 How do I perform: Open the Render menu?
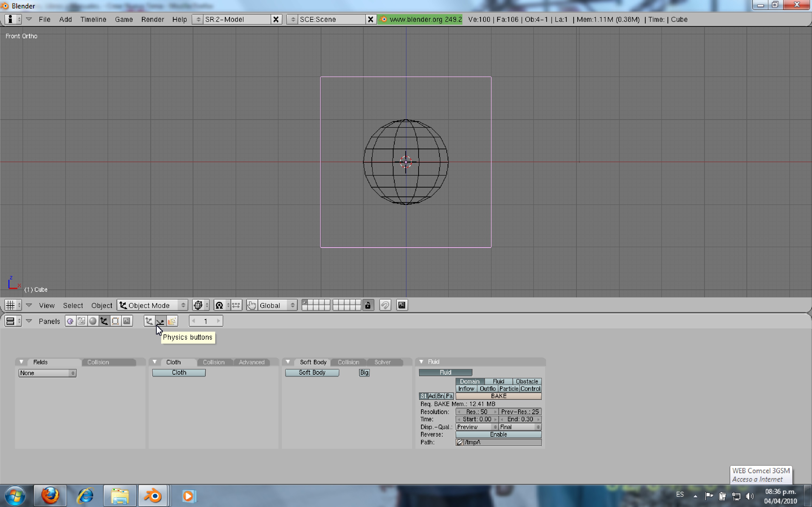[x=152, y=19]
